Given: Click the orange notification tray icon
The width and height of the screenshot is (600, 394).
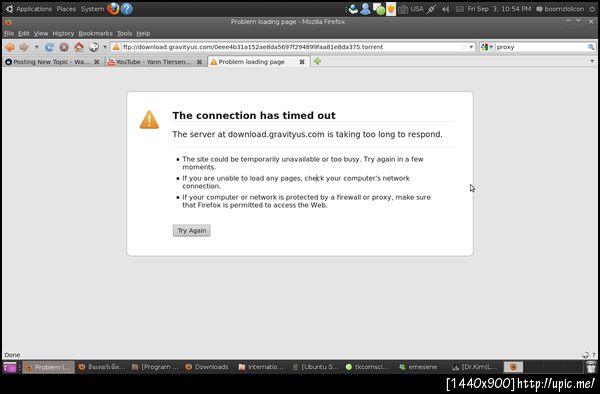Looking at the screenshot, I should pos(391,9).
